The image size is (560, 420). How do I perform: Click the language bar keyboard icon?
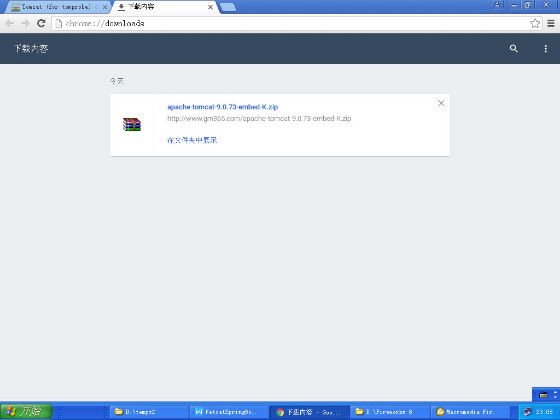pyautogui.click(x=543, y=395)
